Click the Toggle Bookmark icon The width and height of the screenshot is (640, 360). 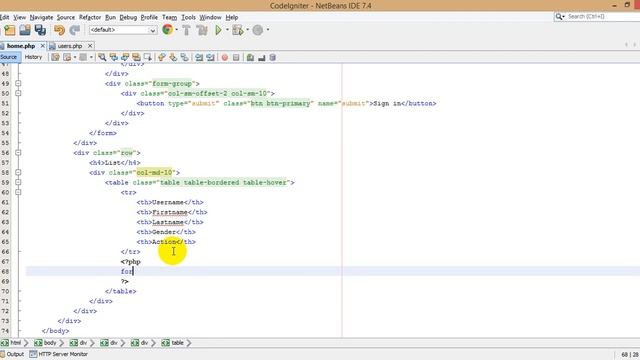pos(185,58)
